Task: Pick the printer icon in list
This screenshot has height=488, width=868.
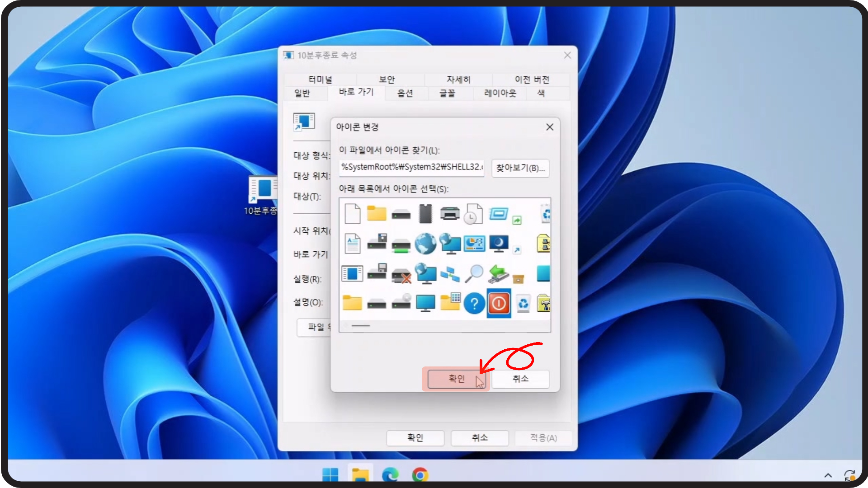Action: point(450,213)
